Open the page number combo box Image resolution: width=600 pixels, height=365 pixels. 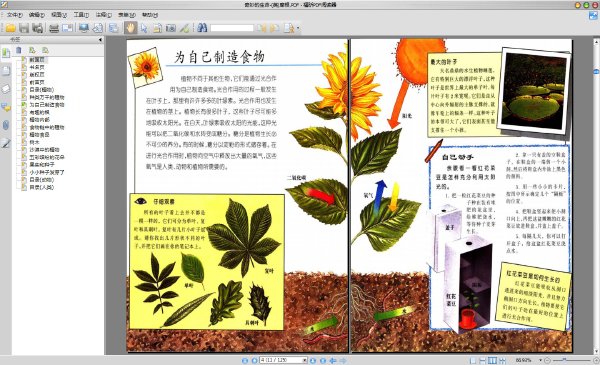click(x=284, y=360)
